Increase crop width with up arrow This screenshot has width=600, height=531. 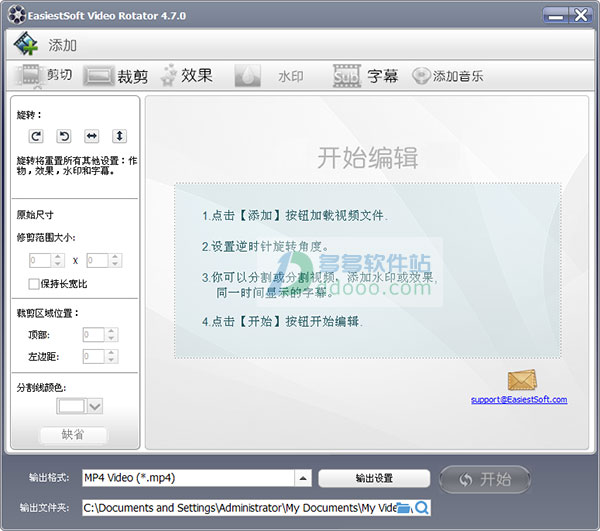point(58,257)
